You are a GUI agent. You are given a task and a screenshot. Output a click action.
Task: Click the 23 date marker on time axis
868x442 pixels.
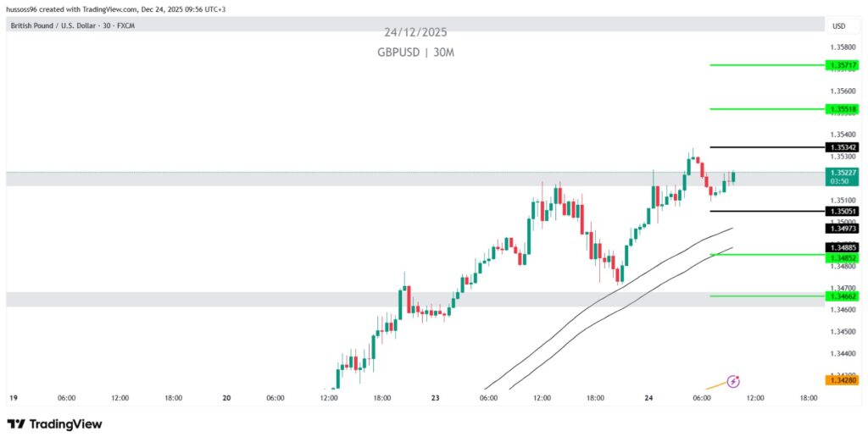[435, 397]
